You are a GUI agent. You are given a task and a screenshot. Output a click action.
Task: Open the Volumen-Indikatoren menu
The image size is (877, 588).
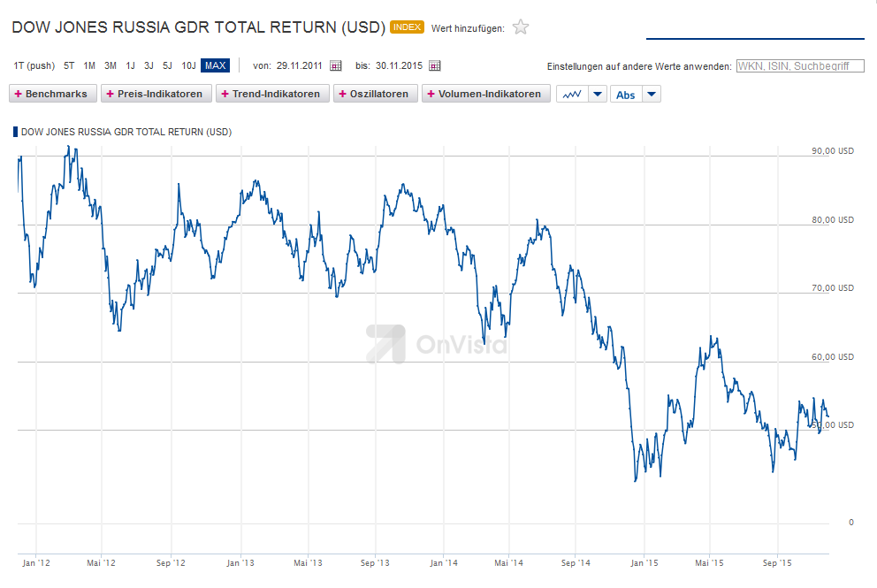tap(485, 94)
